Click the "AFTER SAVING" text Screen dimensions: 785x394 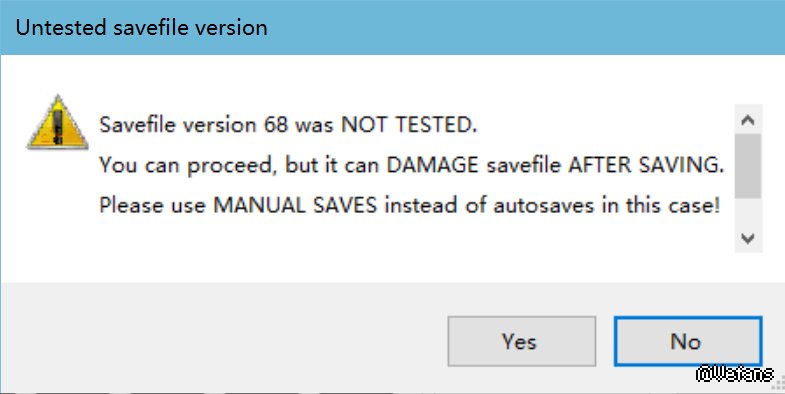pyautogui.click(x=645, y=165)
